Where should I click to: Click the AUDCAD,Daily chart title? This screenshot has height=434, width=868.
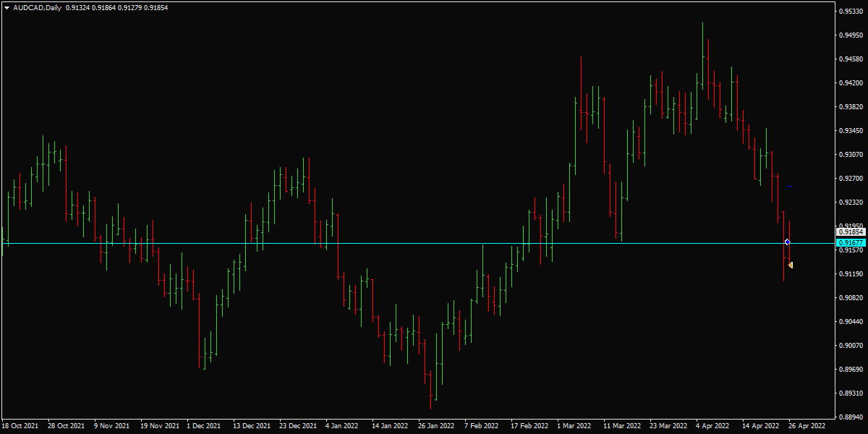tap(37, 7)
